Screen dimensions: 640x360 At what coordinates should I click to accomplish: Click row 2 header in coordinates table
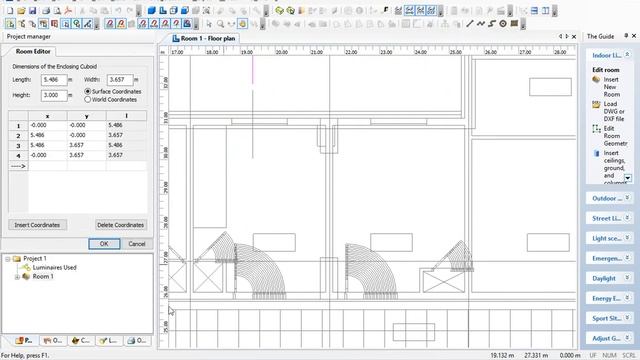(x=18, y=135)
